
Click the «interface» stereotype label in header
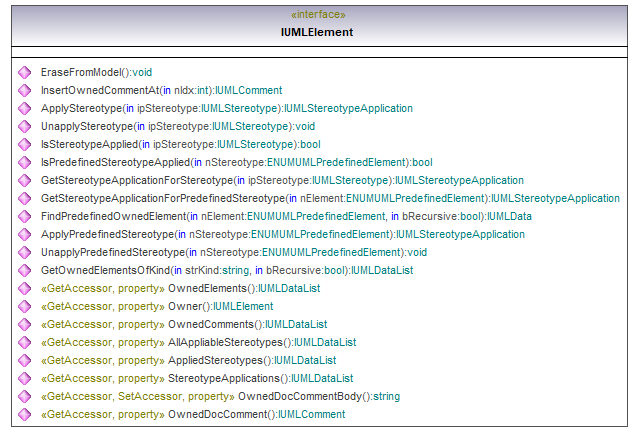click(317, 15)
